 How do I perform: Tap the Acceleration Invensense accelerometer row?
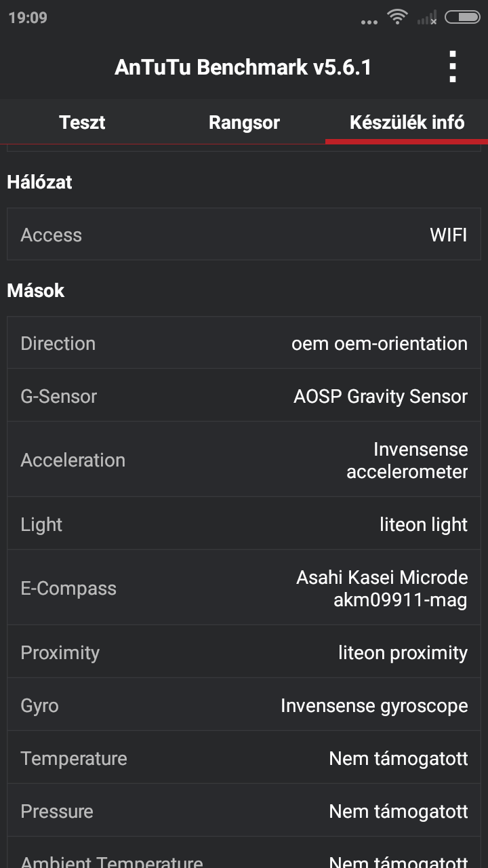click(244, 460)
